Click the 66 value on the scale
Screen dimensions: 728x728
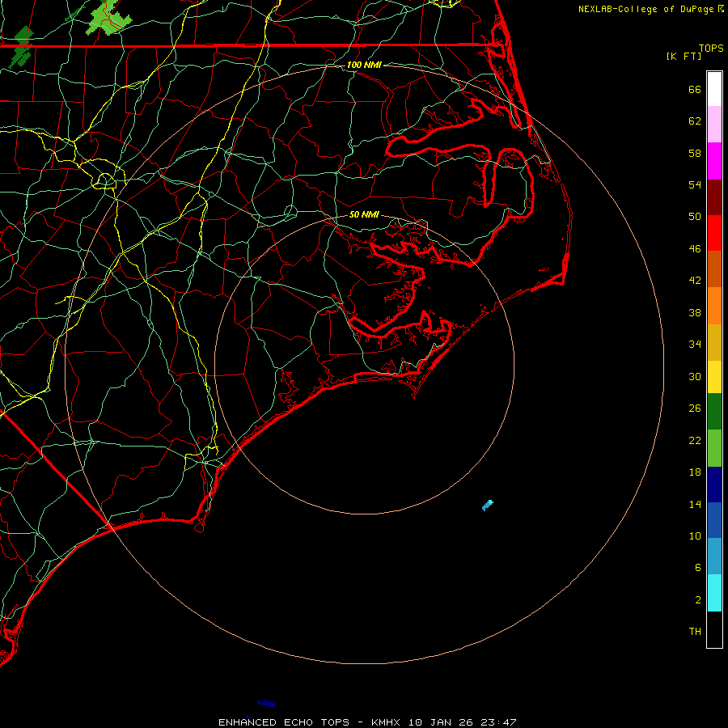(694, 90)
